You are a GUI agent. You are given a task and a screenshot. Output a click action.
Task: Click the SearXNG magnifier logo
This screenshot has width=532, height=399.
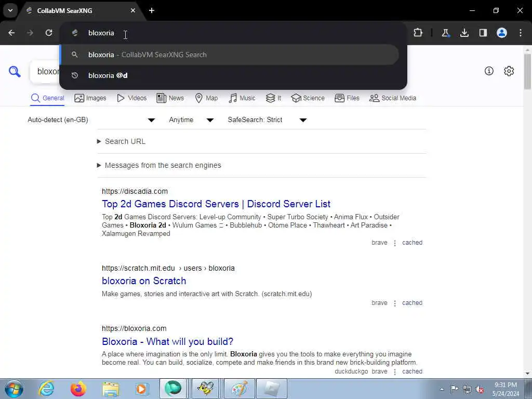[15, 72]
